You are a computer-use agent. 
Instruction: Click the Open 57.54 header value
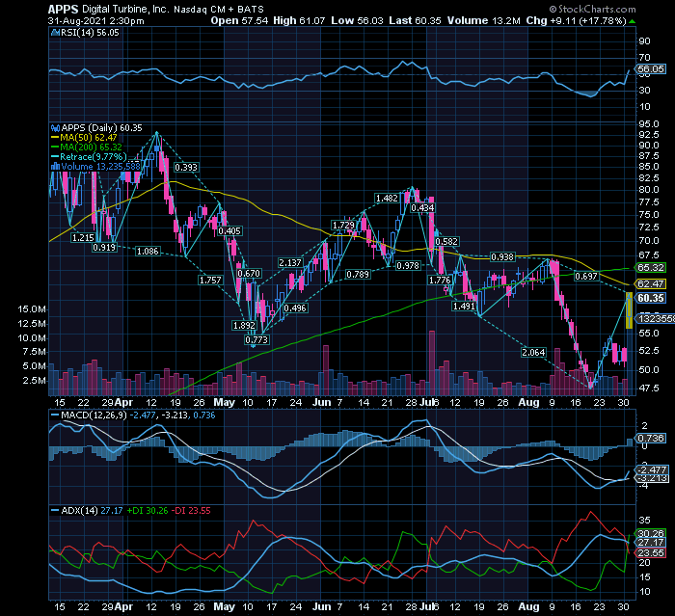pos(239,20)
